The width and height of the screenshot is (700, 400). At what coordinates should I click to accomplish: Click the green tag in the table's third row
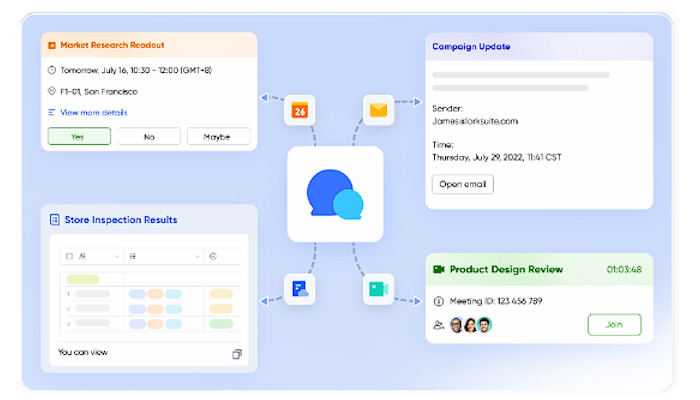(221, 325)
